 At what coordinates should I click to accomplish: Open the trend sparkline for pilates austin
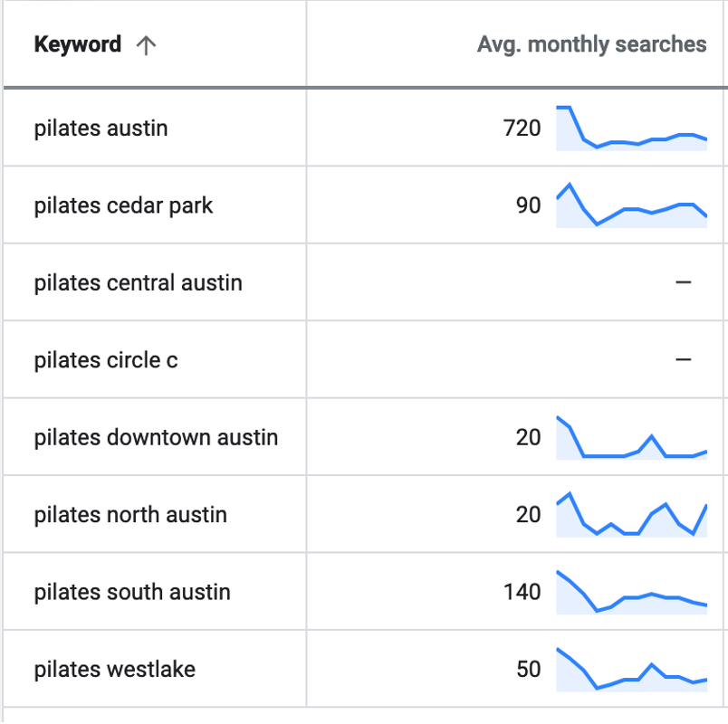(x=634, y=129)
